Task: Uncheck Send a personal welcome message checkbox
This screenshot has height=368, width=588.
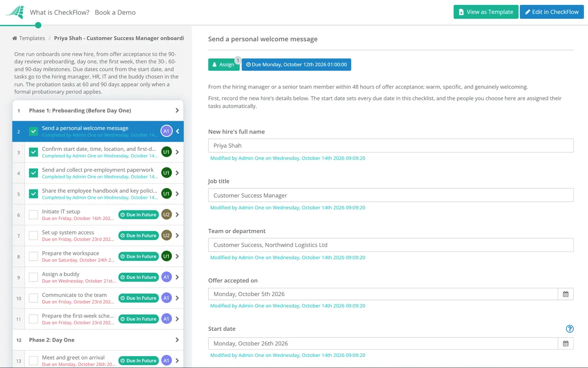Action: 34,132
